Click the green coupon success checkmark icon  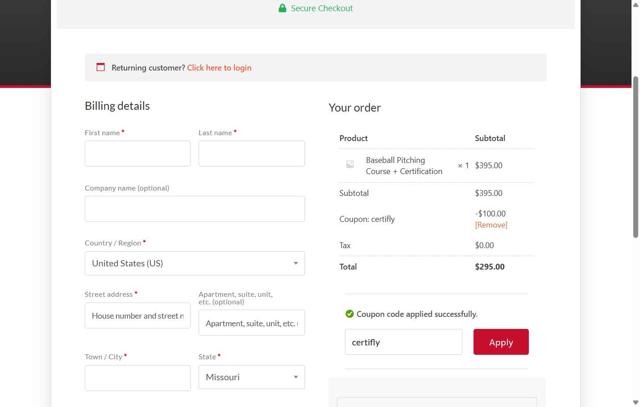[349, 314]
